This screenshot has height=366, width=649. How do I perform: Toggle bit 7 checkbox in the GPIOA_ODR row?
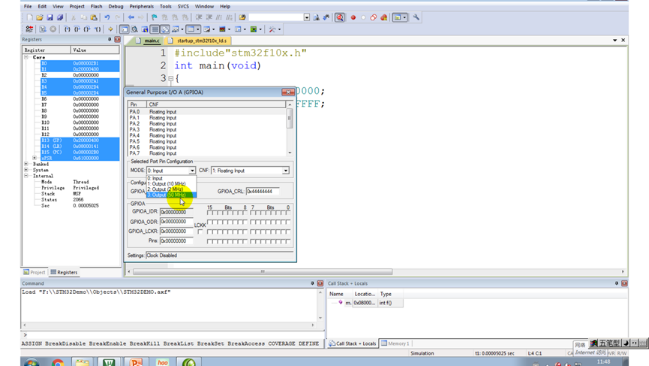point(253,222)
